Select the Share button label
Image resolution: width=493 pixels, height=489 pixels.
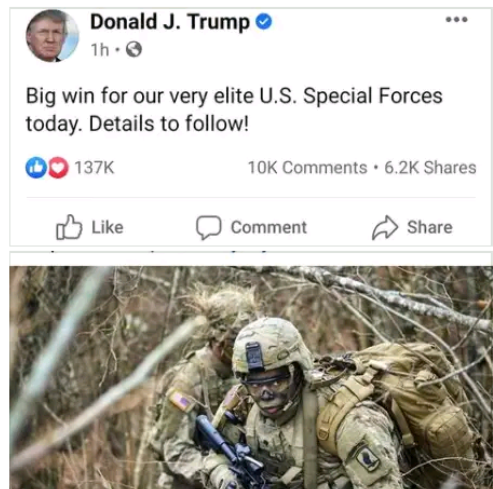click(x=430, y=228)
